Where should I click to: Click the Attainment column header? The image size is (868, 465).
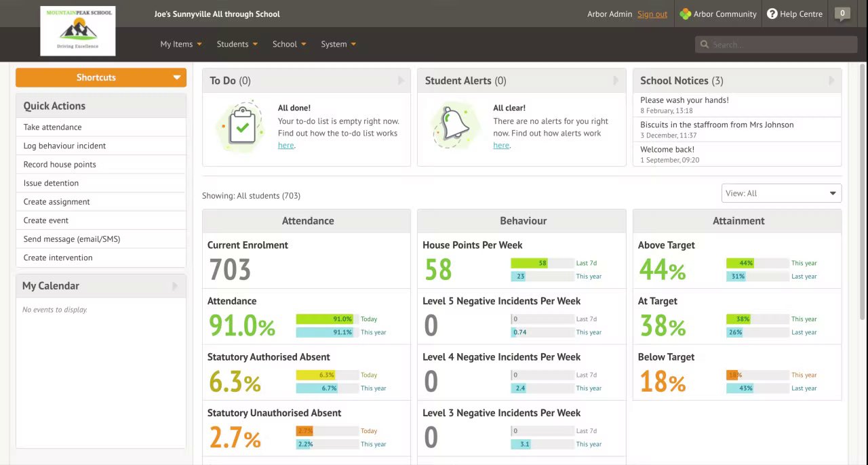point(738,221)
